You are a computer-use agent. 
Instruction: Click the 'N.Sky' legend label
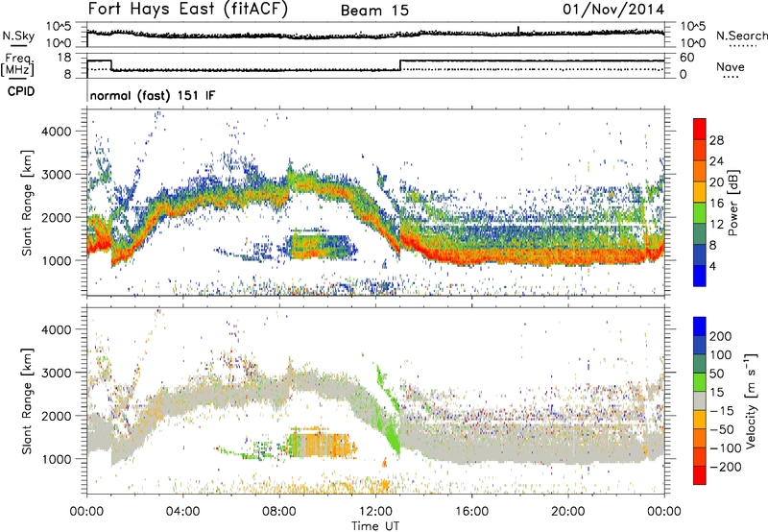[18, 36]
